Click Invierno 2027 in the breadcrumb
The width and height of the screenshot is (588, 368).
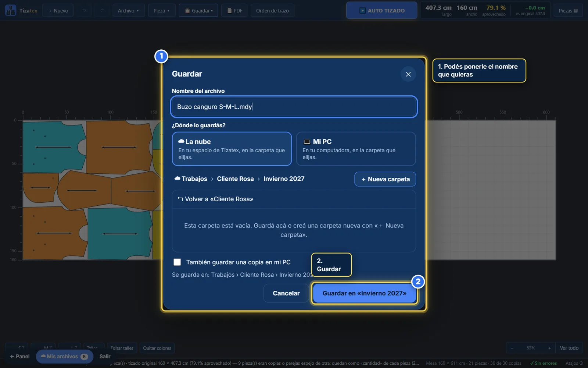coord(284,179)
